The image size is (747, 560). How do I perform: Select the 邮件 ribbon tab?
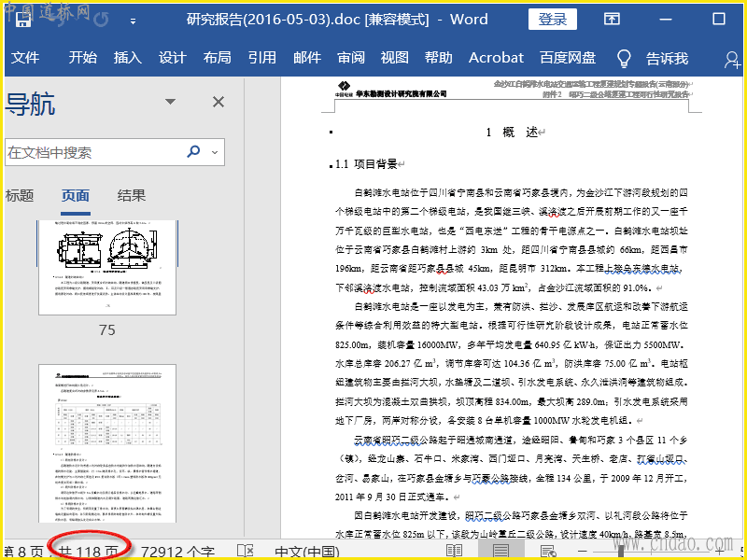coord(307,58)
